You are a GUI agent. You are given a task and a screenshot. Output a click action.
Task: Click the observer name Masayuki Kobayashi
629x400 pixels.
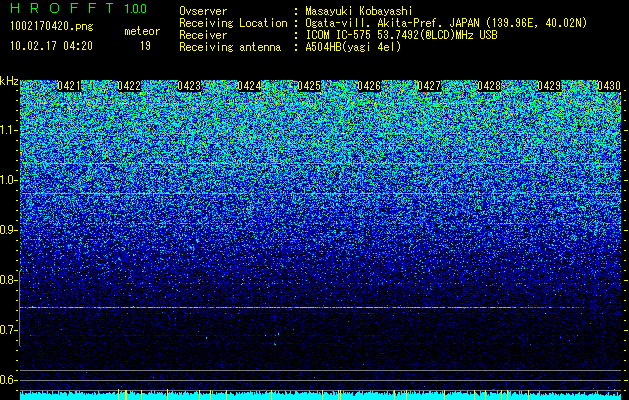[359, 12]
